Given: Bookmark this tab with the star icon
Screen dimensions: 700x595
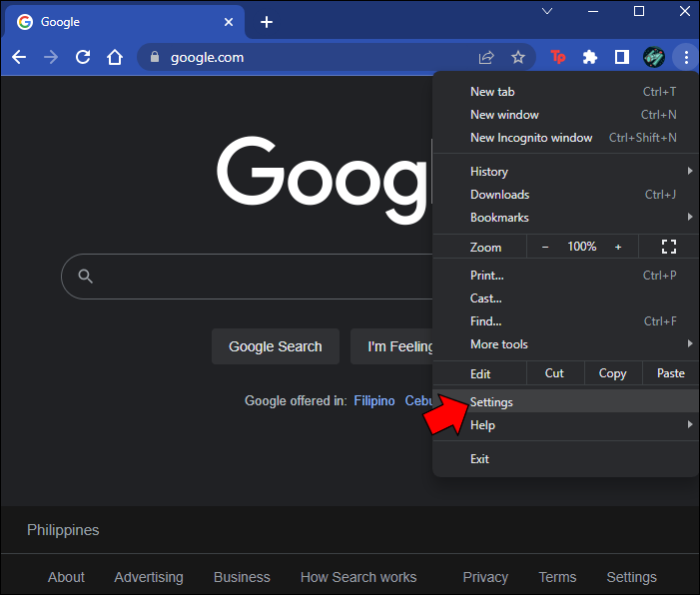Looking at the screenshot, I should tap(518, 57).
